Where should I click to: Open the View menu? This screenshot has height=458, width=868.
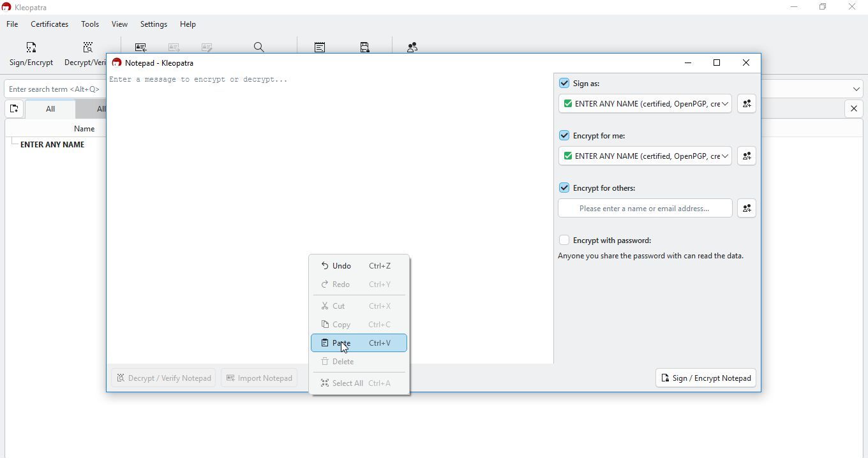(119, 24)
